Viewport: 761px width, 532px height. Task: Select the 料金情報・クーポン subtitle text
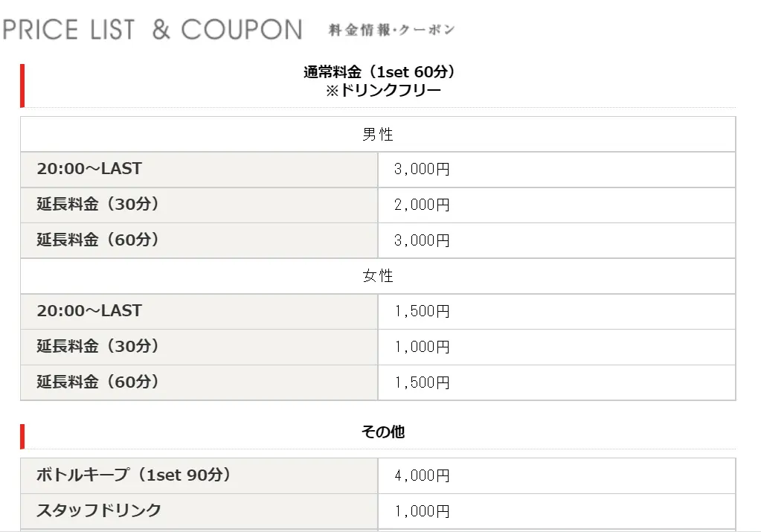(x=392, y=30)
